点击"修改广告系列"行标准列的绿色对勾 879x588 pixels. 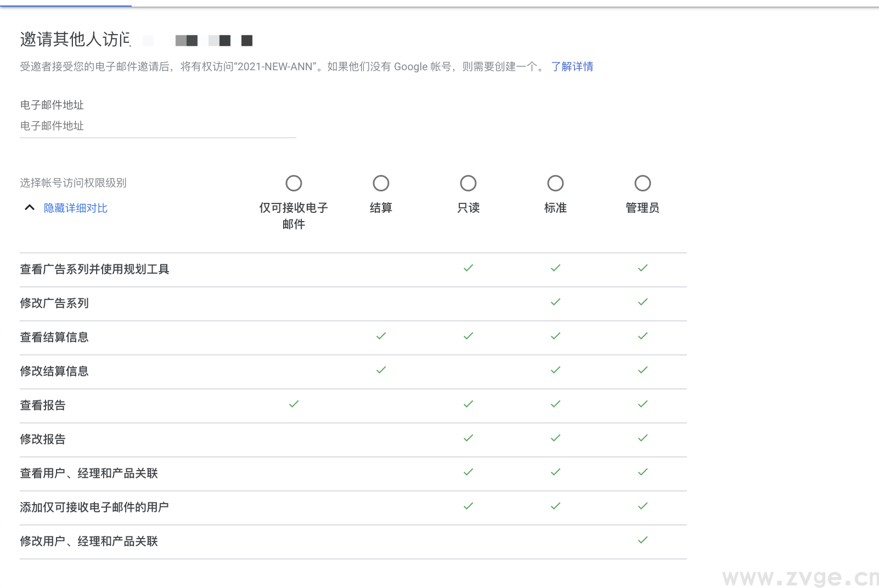coord(555,302)
